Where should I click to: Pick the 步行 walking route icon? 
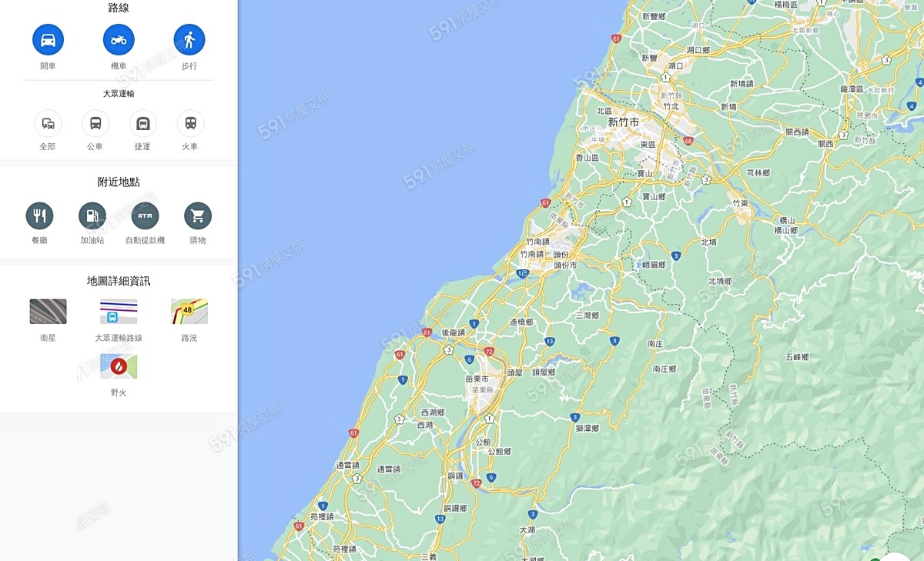pos(189,39)
